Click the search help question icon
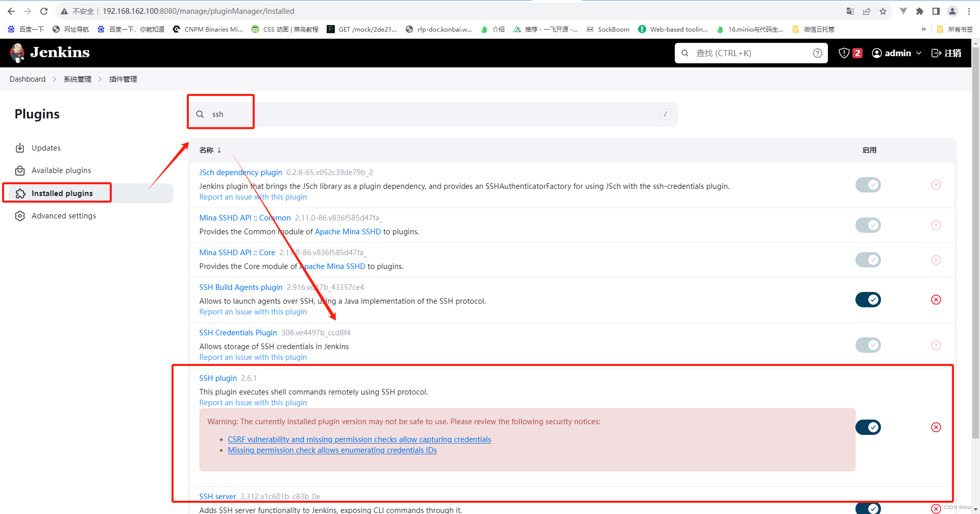The height and width of the screenshot is (514, 980). (x=818, y=53)
